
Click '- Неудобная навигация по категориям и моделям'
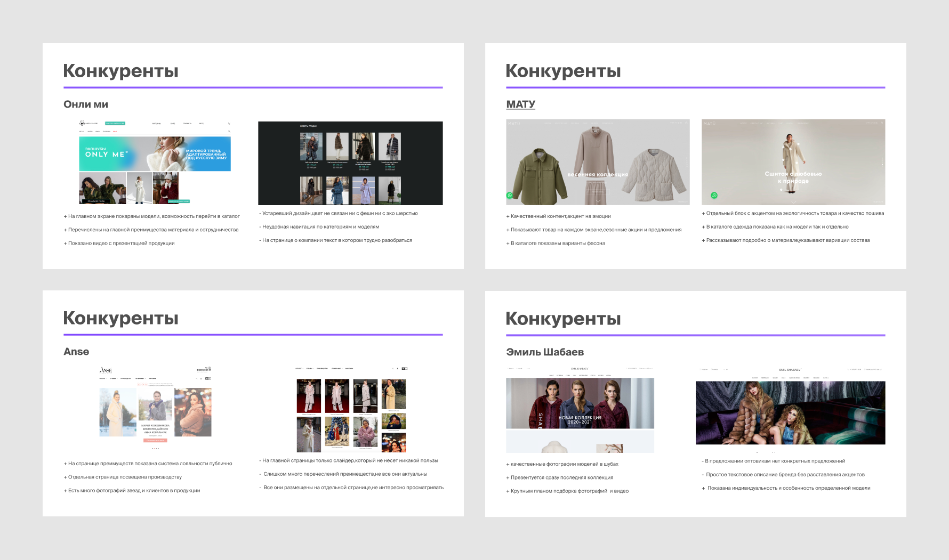pos(319,226)
